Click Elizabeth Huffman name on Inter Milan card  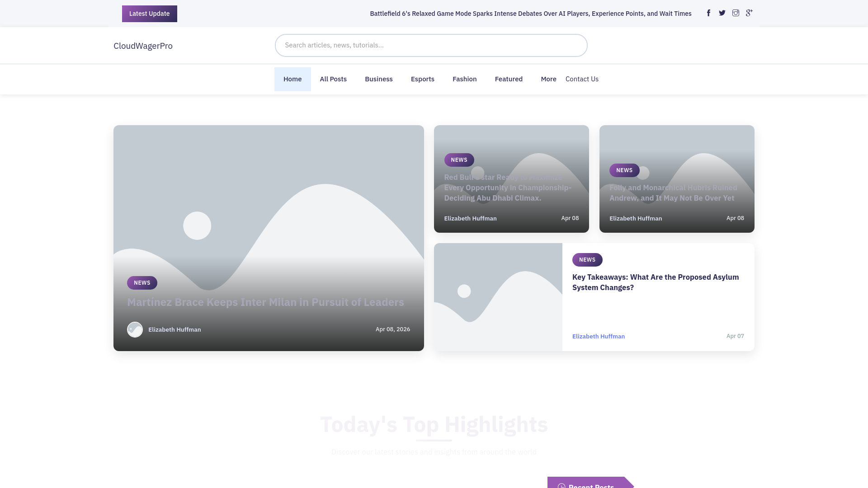tap(175, 329)
